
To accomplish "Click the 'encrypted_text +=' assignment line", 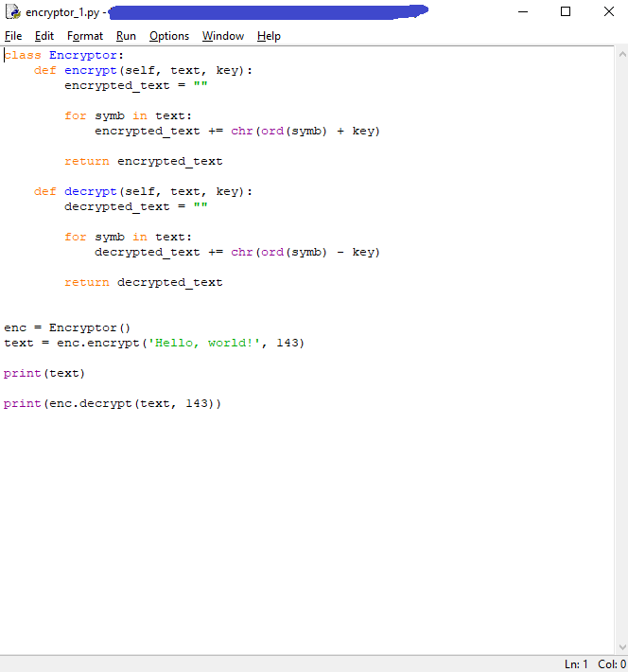I will 237,131.
